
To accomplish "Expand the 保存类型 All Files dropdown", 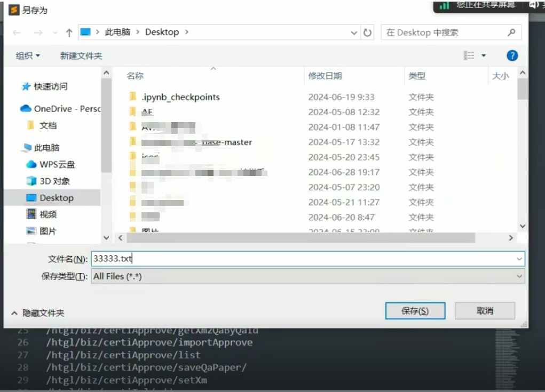I will [519, 276].
